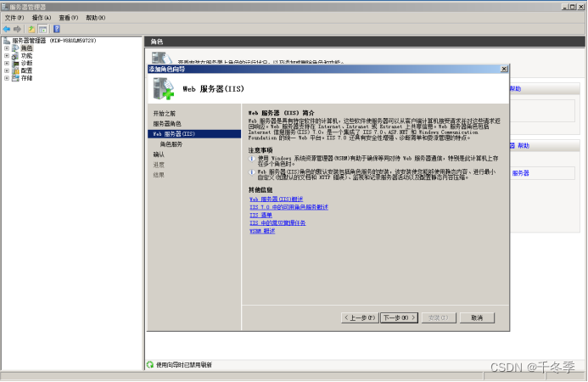This screenshot has width=588, height=382.
Task: Expand the 角色 tree node
Action: click(x=7, y=48)
